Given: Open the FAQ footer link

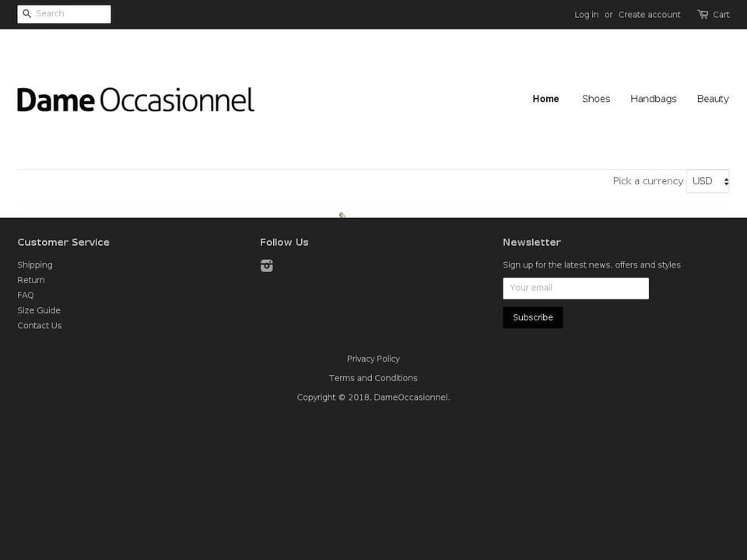Looking at the screenshot, I should [x=26, y=296].
